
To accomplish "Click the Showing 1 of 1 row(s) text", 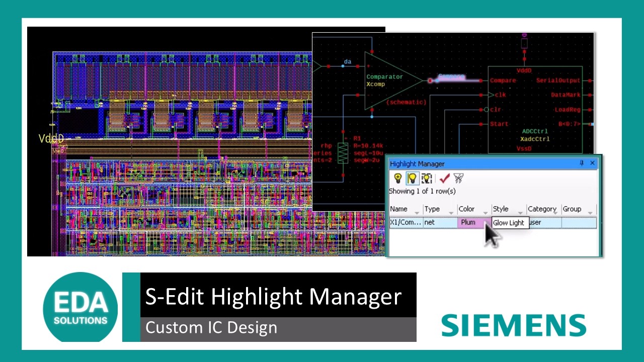I will pos(422,191).
